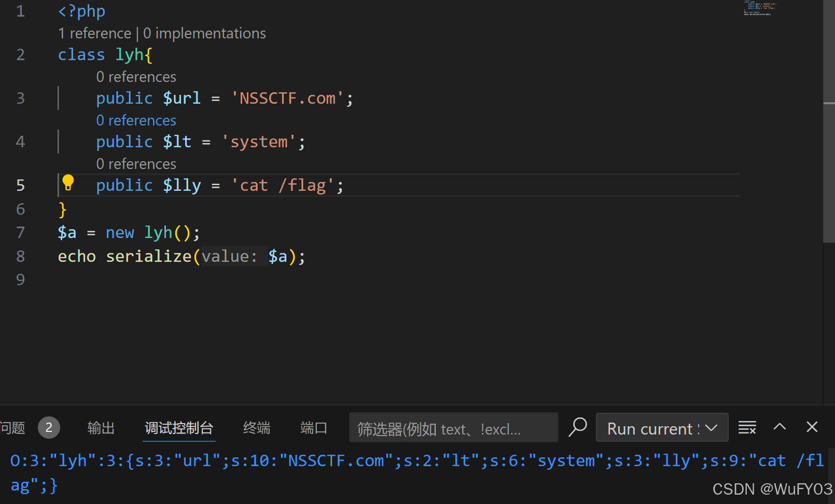Image resolution: width=835 pixels, height=504 pixels.
Task: Click 0 references above public $url
Action: [x=136, y=76]
